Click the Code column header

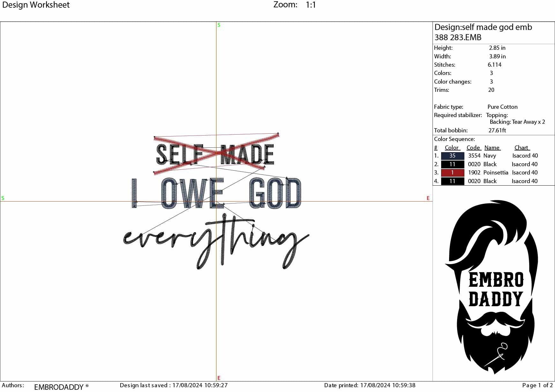point(473,147)
